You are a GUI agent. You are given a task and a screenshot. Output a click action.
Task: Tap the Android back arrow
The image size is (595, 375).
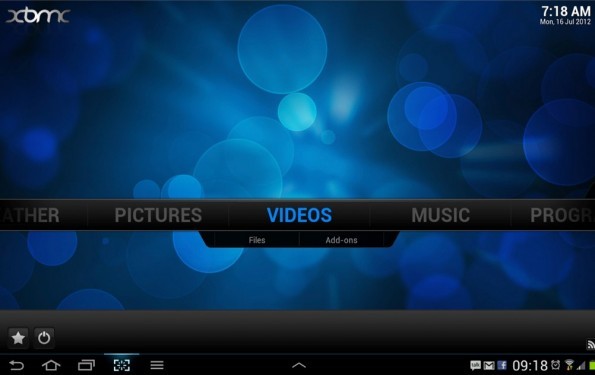coord(17,365)
